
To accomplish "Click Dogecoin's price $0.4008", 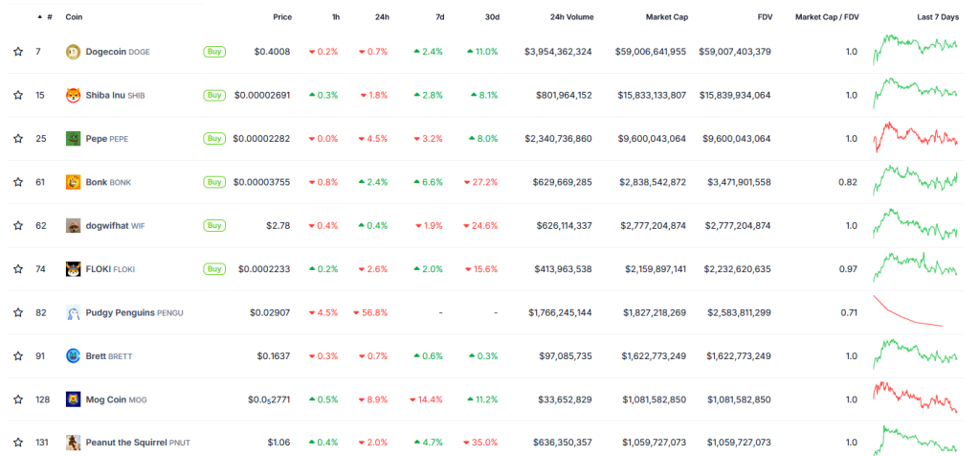I will click(x=272, y=52).
